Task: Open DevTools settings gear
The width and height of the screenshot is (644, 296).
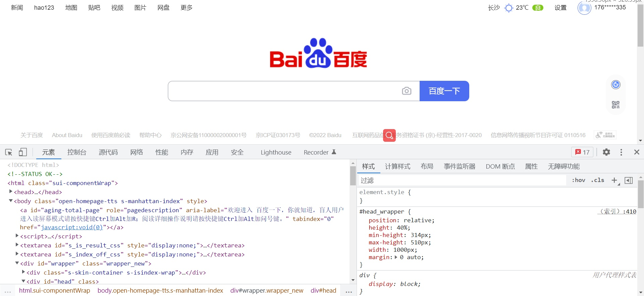Action: (x=606, y=152)
